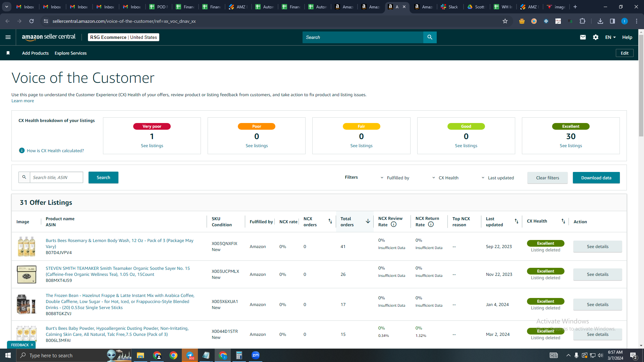
Task: Click the RSG Ecommerce account switcher
Action: [x=123, y=37]
